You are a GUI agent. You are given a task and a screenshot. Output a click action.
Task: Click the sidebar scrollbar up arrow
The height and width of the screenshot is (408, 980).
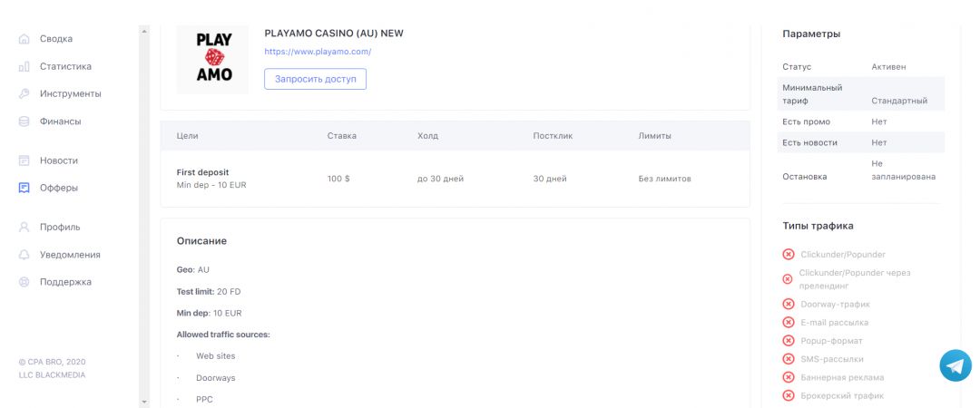click(142, 32)
